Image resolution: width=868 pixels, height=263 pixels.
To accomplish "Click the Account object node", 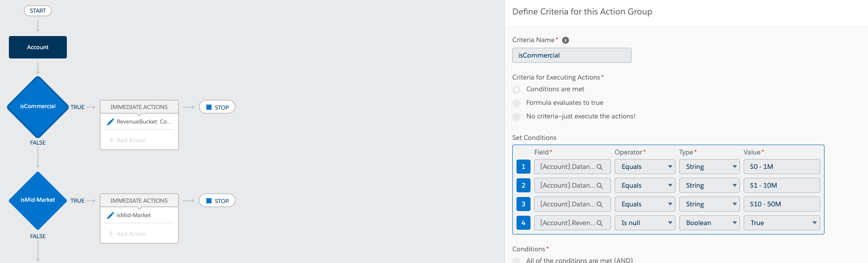I will tap(38, 47).
